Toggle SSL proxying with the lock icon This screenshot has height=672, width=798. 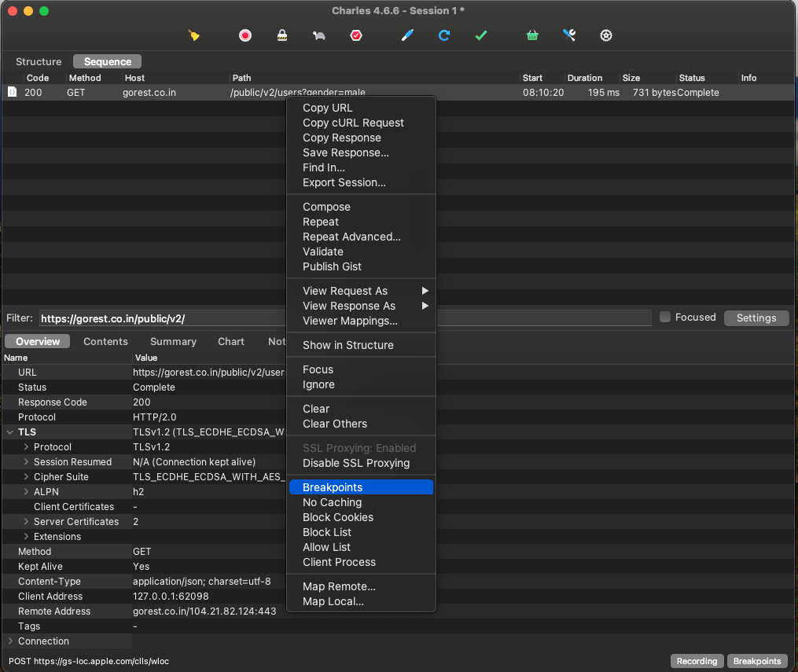pyautogui.click(x=282, y=35)
